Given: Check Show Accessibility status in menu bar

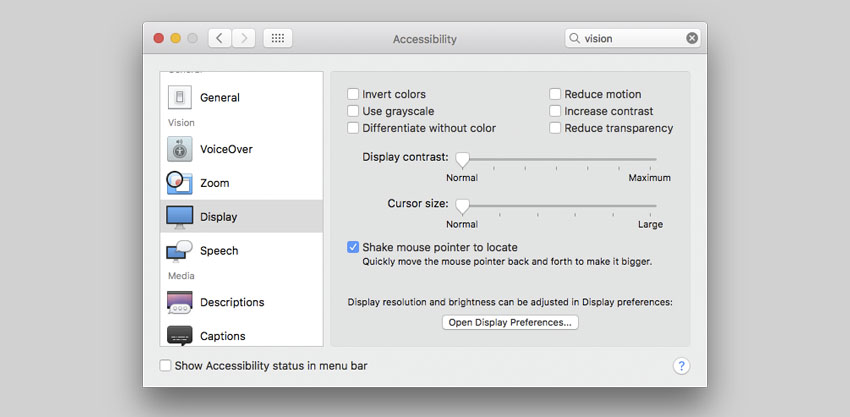Looking at the screenshot, I should [165, 366].
